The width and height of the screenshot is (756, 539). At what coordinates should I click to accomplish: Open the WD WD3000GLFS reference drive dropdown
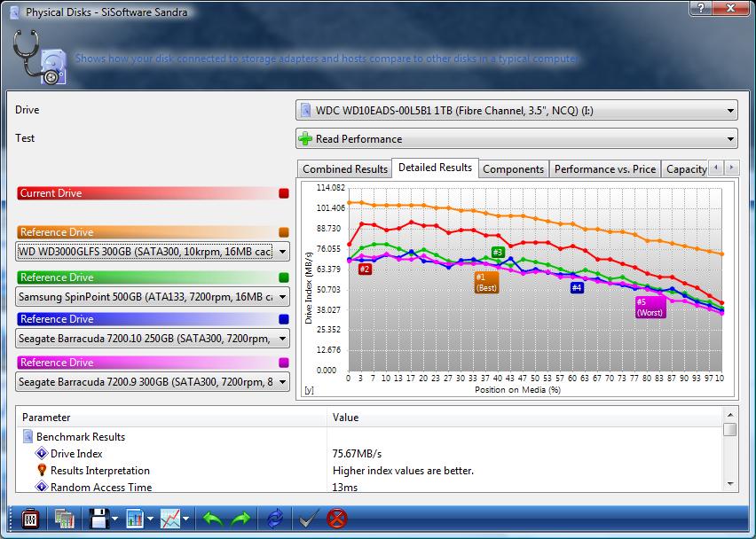(153, 252)
